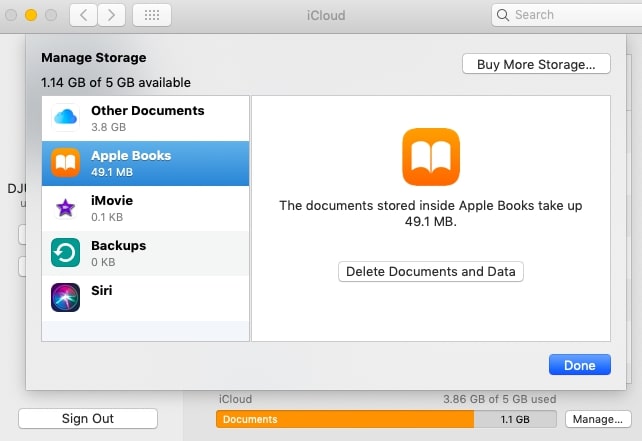Click the Sign Out button
Screen dimensions: 642x441
pyautogui.click(x=88, y=418)
